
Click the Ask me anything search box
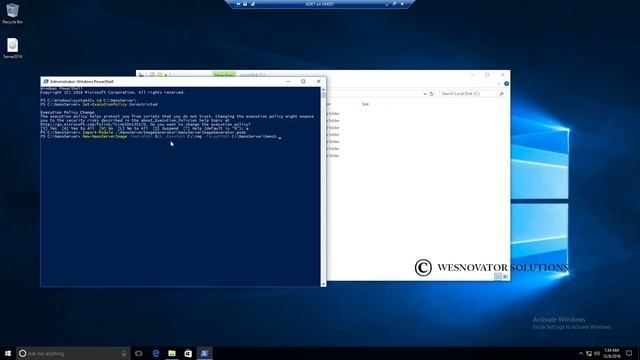coord(73,353)
